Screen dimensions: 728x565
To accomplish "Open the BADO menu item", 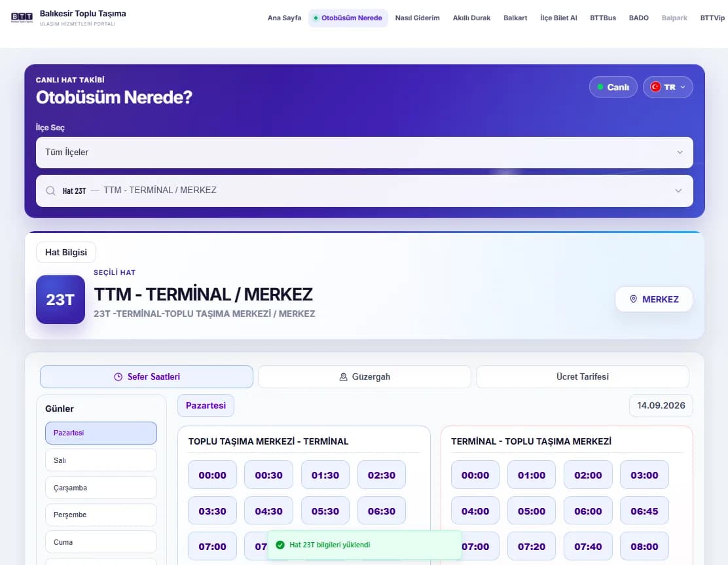I will [638, 18].
